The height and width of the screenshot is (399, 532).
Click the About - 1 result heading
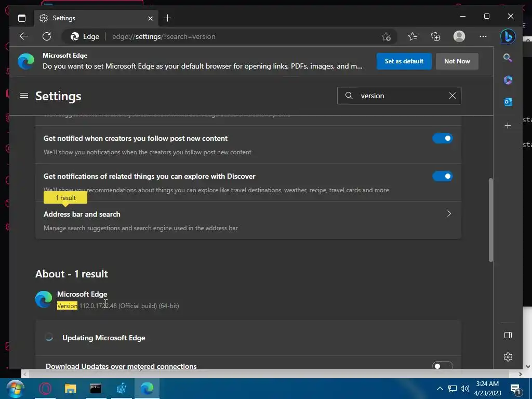click(x=72, y=274)
